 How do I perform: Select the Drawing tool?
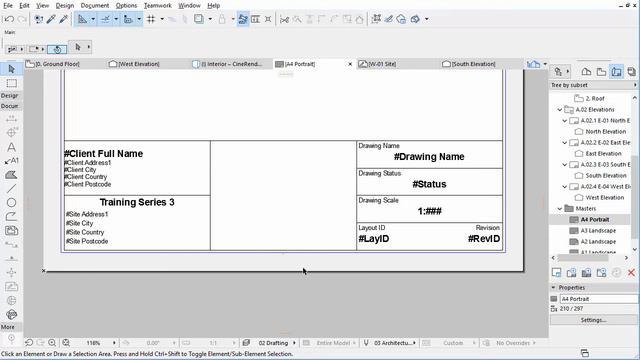coord(11,231)
